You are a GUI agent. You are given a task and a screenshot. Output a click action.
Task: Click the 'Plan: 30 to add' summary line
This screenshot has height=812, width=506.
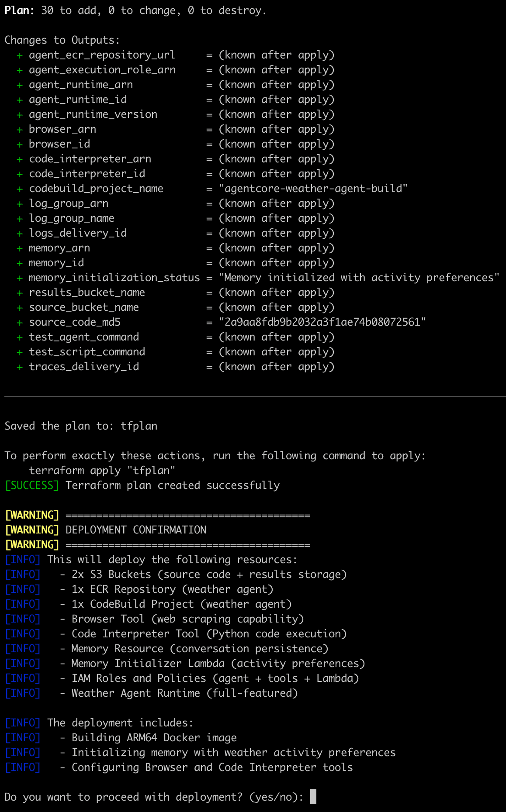point(135,10)
